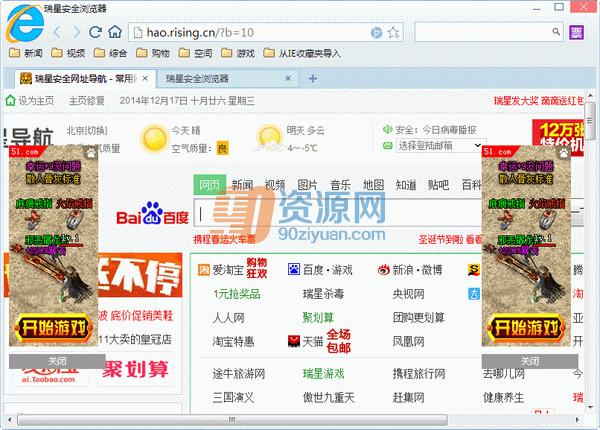600x430 pixels.
Task: Go to home page icon
Action: [x=115, y=32]
